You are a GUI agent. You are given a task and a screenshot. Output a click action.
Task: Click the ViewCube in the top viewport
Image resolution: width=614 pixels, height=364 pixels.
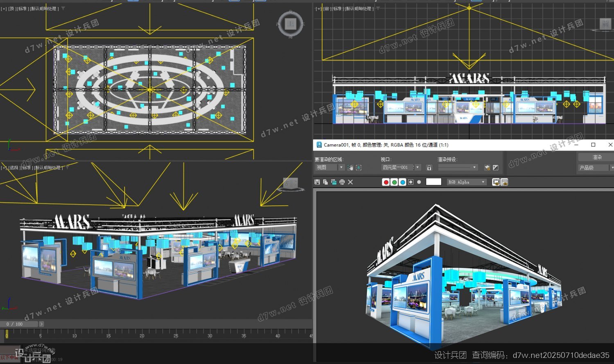291,24
